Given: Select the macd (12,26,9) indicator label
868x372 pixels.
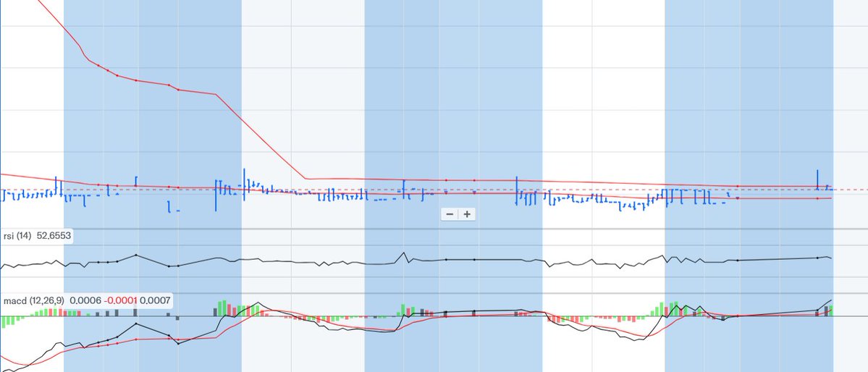Looking at the screenshot, I should pos(34,300).
